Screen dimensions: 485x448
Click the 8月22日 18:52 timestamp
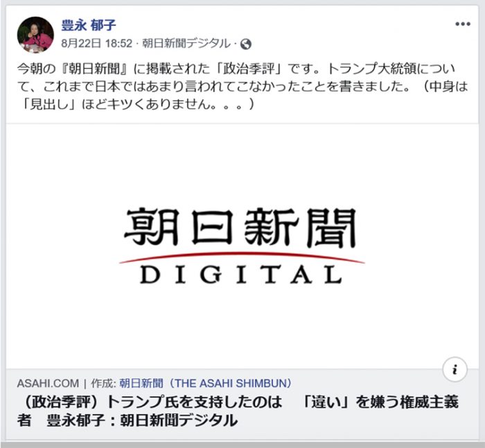(x=97, y=44)
